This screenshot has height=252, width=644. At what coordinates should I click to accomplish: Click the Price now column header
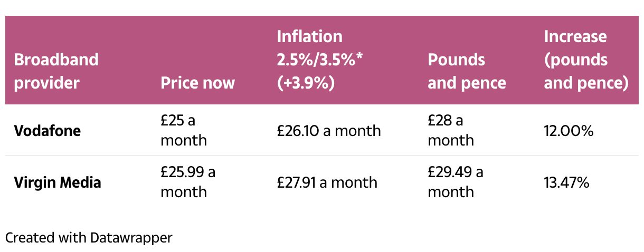(x=198, y=83)
